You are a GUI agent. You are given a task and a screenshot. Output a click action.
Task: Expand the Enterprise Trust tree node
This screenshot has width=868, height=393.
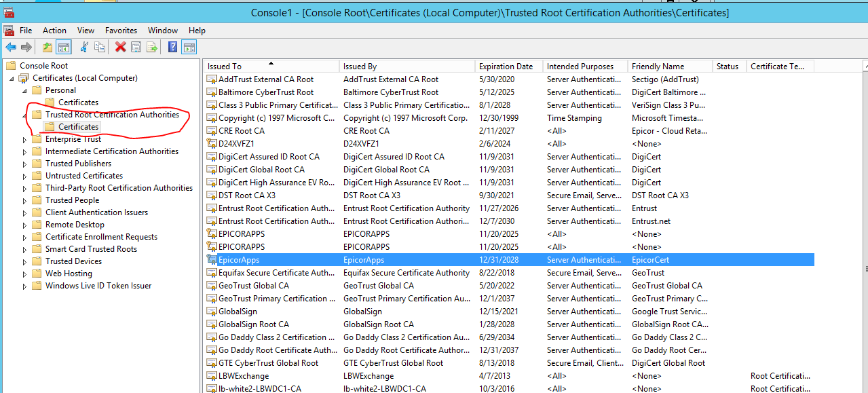pyautogui.click(x=25, y=140)
